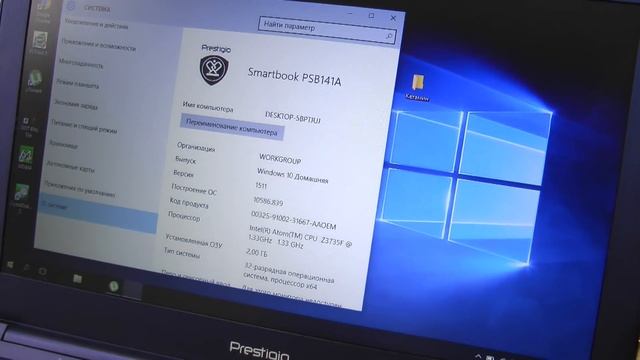Click product code 00325-91002-31667-AAOEM
Image resolution: width=640 pixels, height=360 pixels.
click(x=294, y=220)
